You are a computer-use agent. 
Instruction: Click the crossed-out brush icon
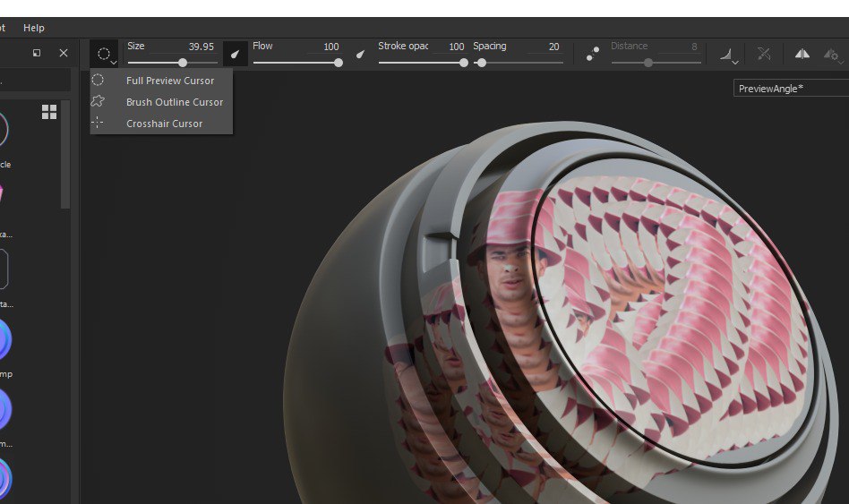tap(764, 54)
